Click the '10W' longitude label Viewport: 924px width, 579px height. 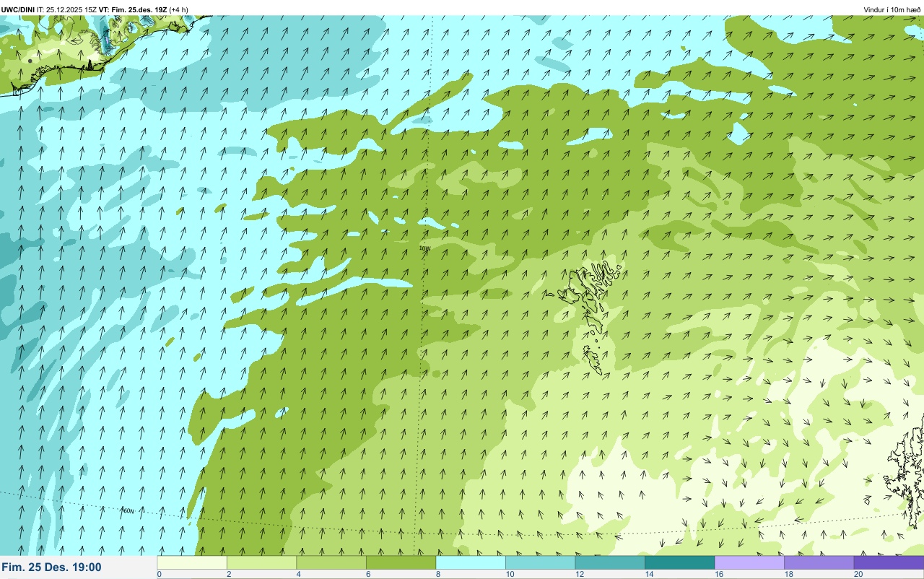coord(424,248)
